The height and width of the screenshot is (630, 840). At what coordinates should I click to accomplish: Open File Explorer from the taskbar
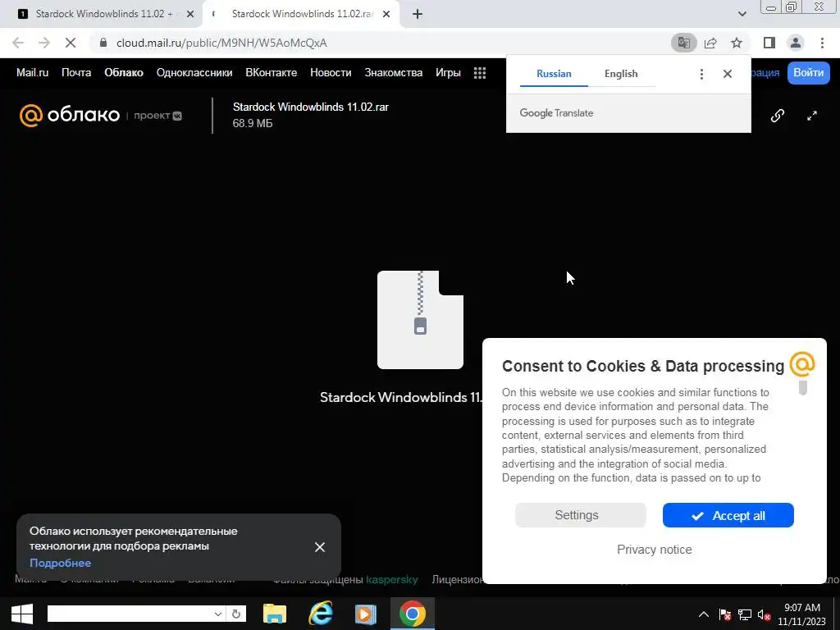coord(275,614)
